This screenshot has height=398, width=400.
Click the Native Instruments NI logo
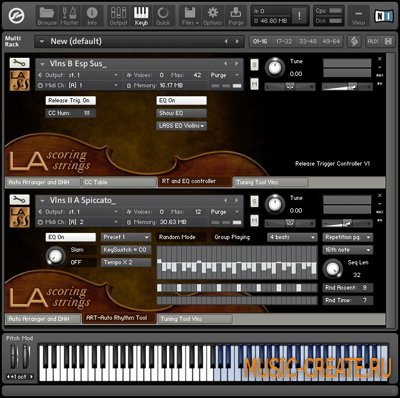(384, 16)
